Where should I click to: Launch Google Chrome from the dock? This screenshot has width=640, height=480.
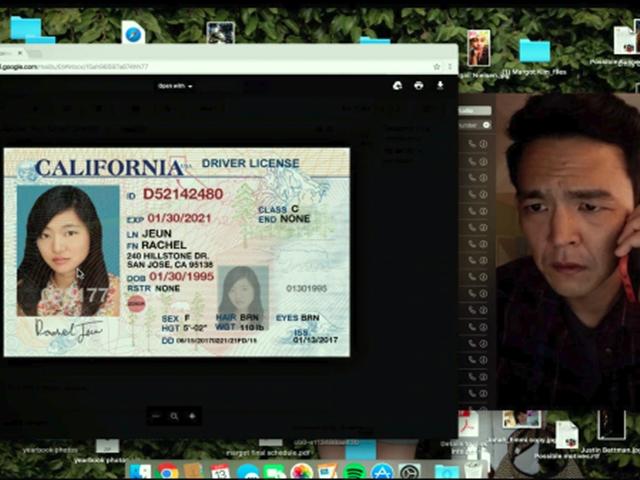[x=167, y=472]
